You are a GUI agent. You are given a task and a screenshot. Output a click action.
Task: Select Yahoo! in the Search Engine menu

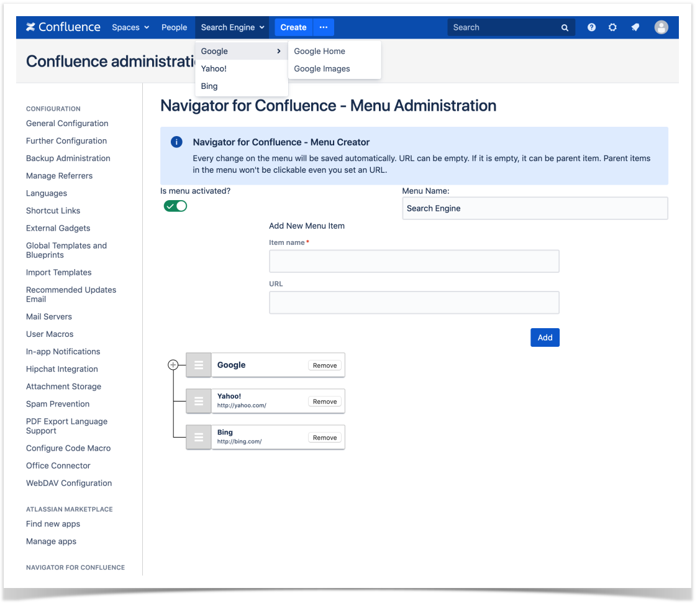coord(242,69)
